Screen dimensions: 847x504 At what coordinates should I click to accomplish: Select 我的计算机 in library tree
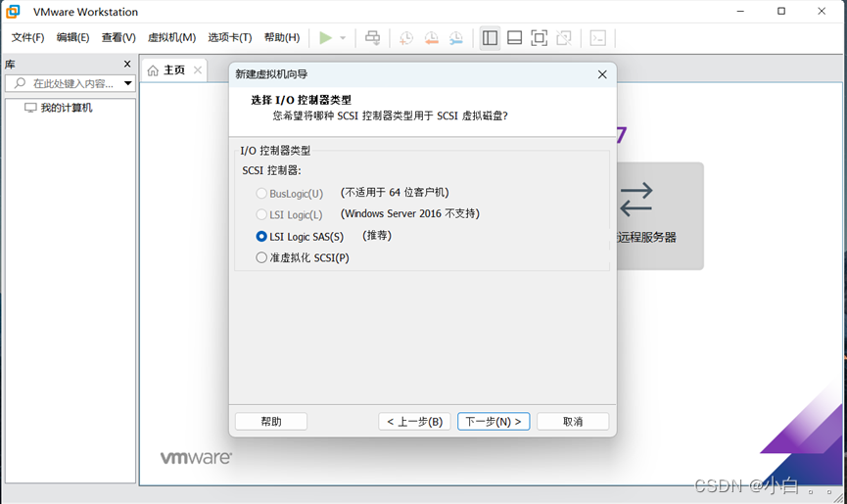(x=67, y=108)
